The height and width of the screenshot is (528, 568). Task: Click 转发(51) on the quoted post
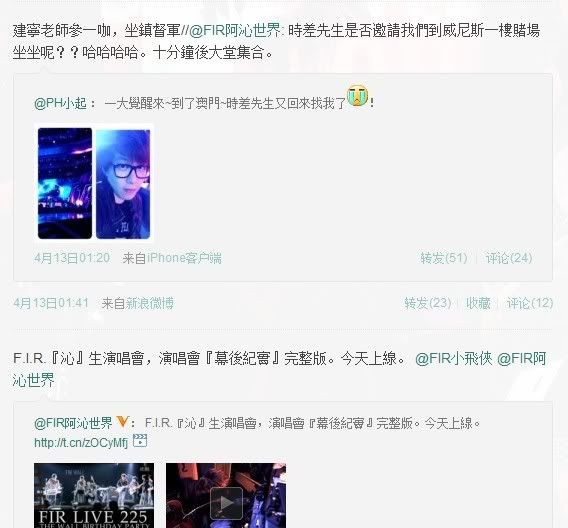443,258
